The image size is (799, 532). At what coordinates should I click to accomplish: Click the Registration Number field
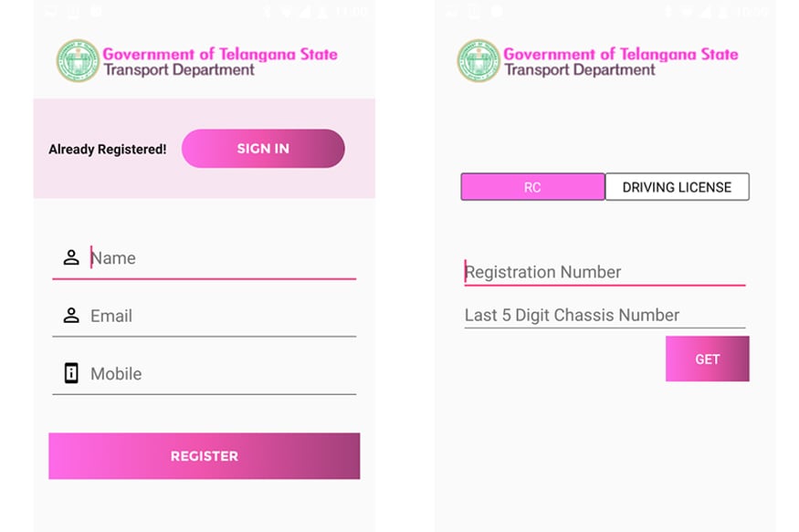(x=603, y=271)
